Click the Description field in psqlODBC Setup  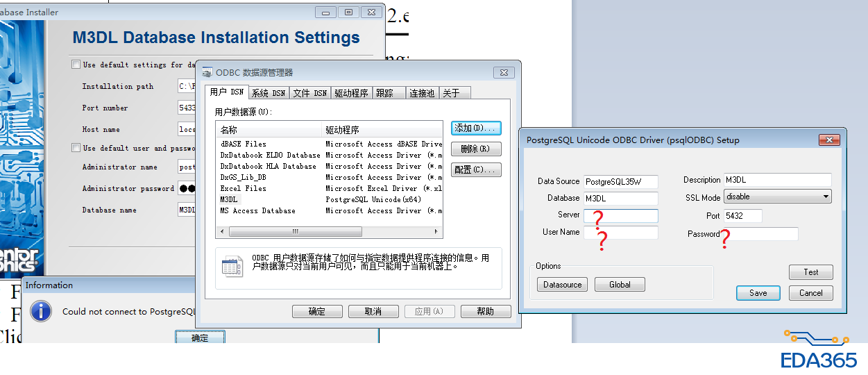tap(777, 180)
